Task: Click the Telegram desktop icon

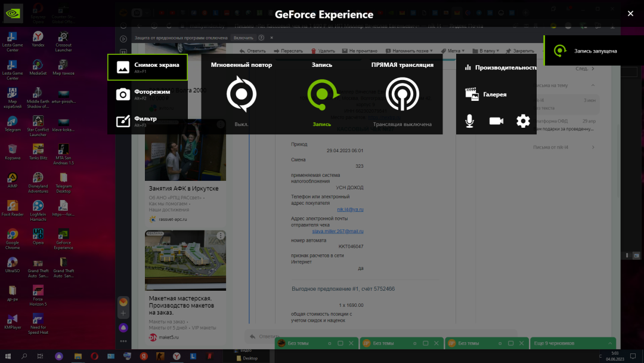Action: tap(13, 124)
